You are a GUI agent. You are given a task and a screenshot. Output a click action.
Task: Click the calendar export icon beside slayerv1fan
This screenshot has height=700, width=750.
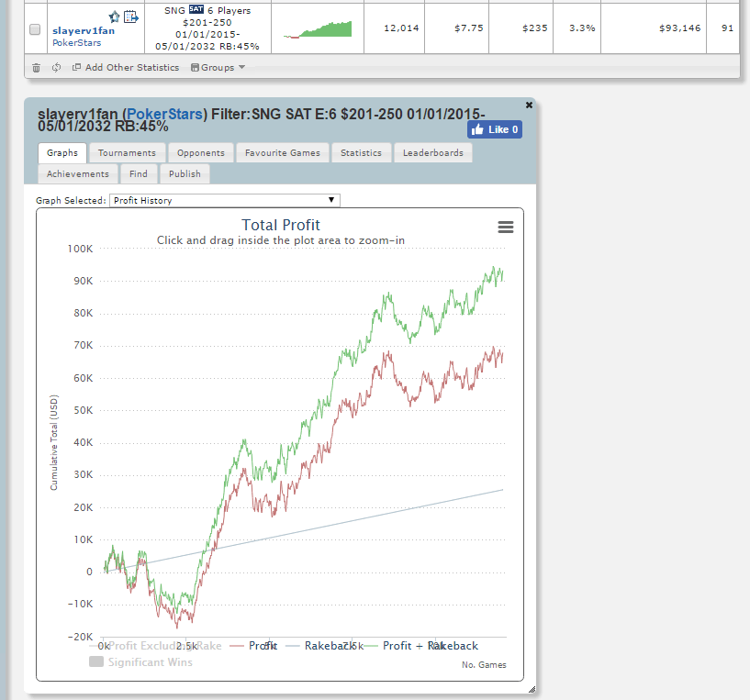click(x=130, y=17)
